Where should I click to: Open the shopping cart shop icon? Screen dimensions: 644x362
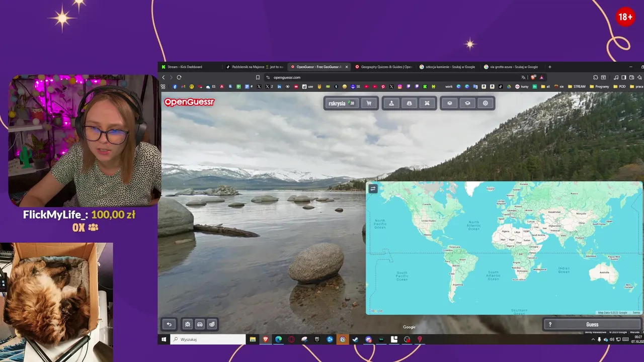point(369,103)
